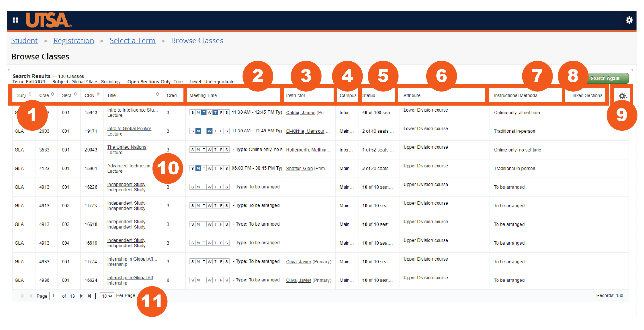The height and width of the screenshot is (330, 644).
Task: Go to Select a Term breadcrumb
Action: tap(132, 41)
